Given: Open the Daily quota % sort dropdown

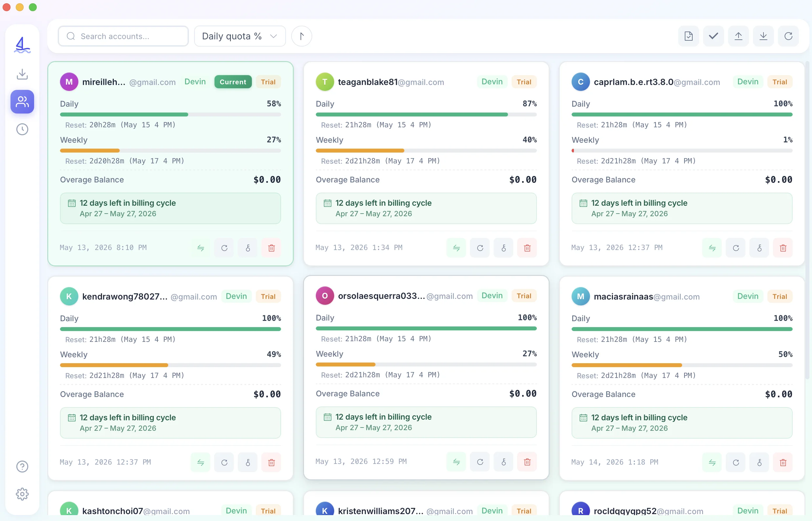Looking at the screenshot, I should click(x=240, y=36).
